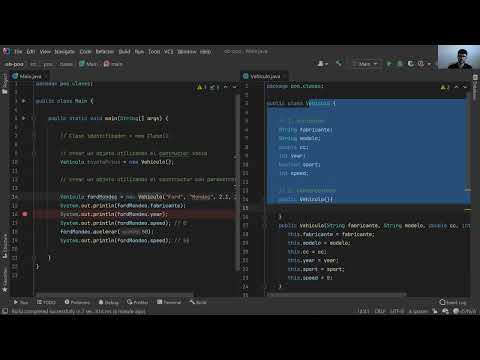
Task: Go to the next highlighted error in Vehiculo.java
Action: pyautogui.click(x=465, y=87)
